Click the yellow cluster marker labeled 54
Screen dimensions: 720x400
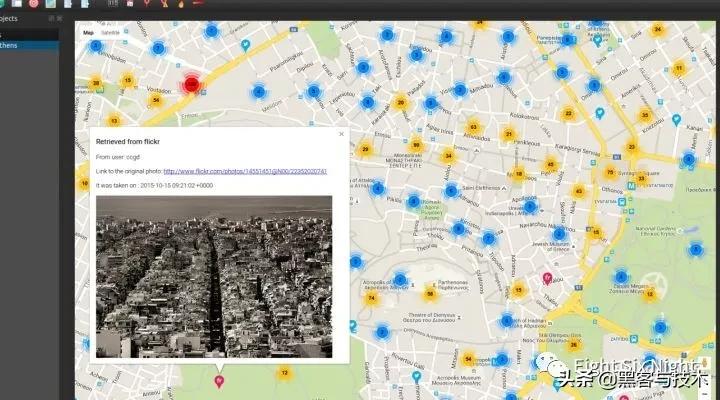coord(468,359)
